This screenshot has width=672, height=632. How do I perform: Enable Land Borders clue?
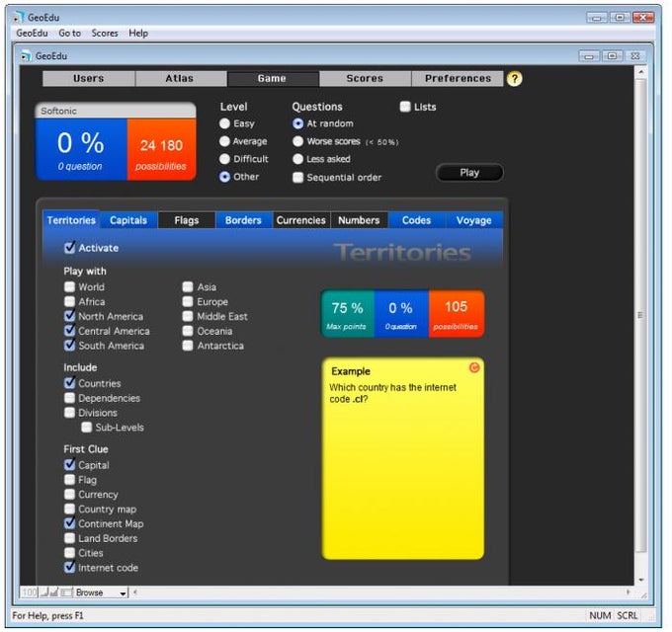[x=69, y=538]
